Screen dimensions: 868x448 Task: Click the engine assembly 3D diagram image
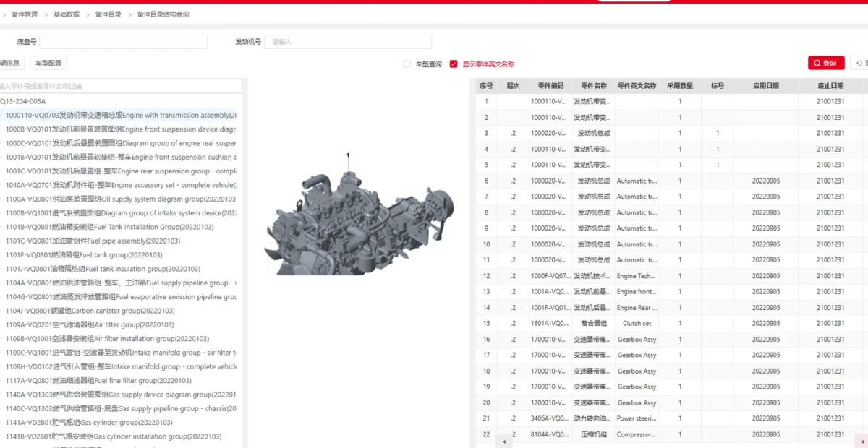click(358, 217)
